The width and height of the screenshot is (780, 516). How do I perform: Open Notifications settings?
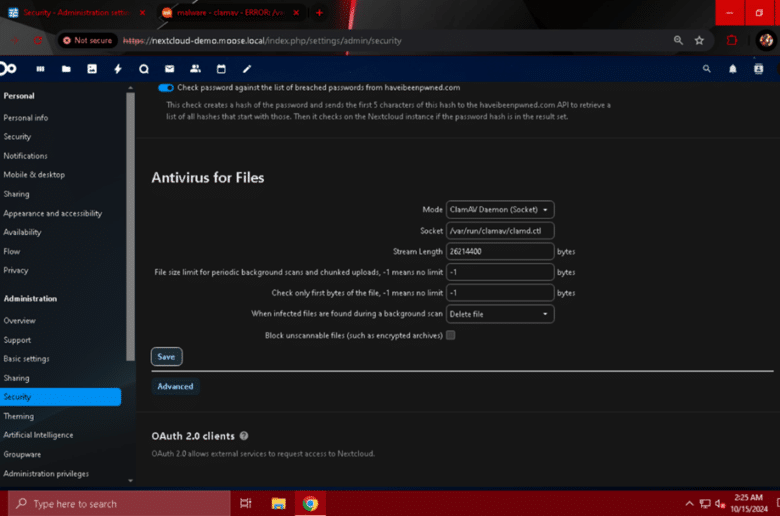[x=25, y=156]
